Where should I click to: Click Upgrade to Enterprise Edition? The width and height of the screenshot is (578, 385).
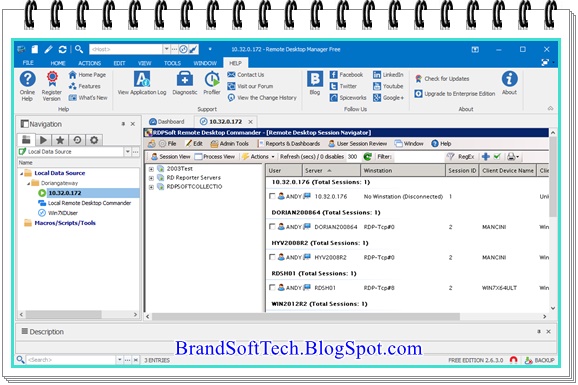(455, 94)
